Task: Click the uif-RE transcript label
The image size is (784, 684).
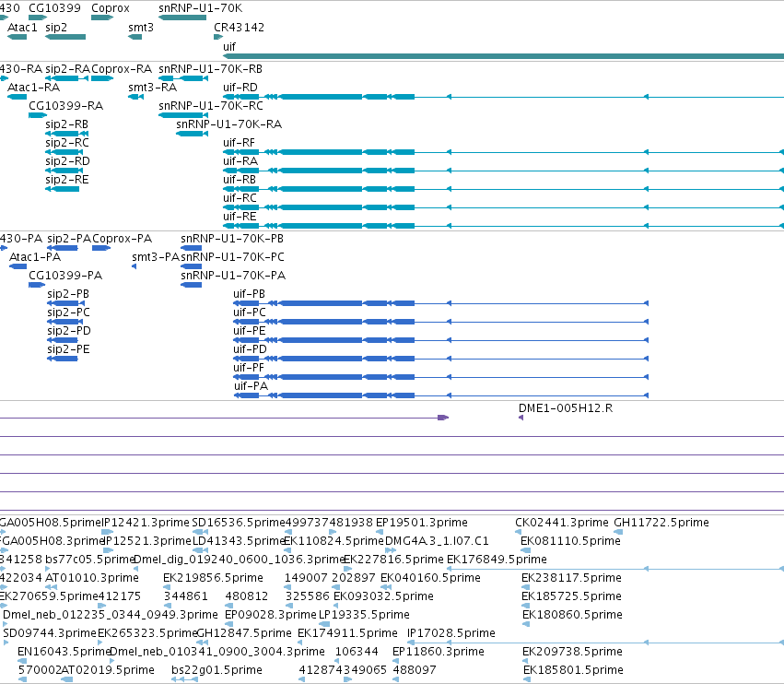Action: pos(240,217)
